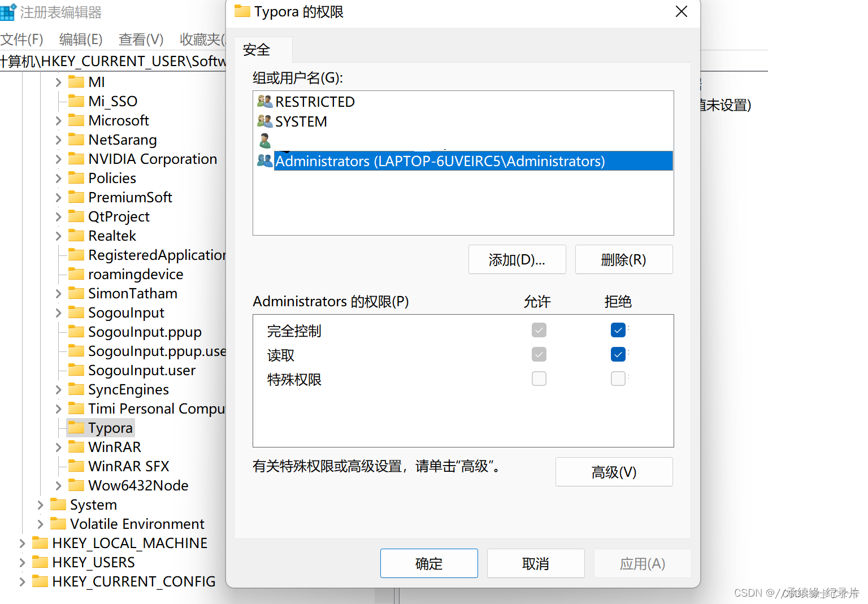Open the 编辑(E) menu

(81, 39)
